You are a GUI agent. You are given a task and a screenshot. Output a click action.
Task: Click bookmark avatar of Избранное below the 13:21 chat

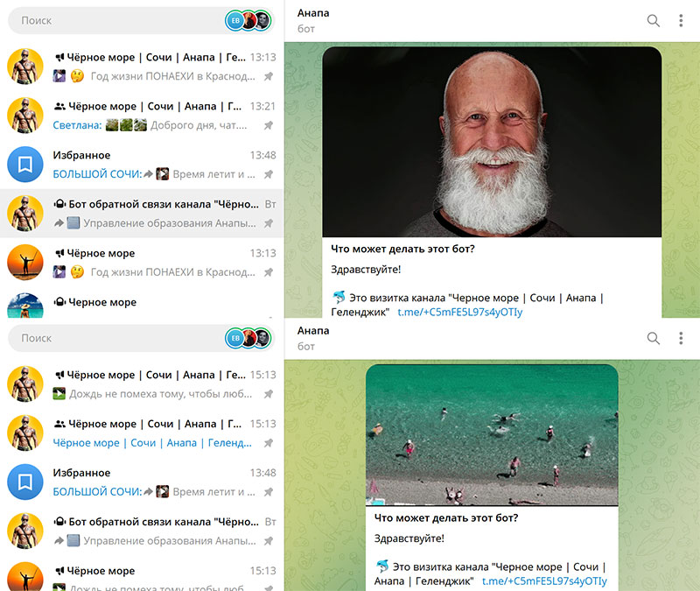point(25,165)
